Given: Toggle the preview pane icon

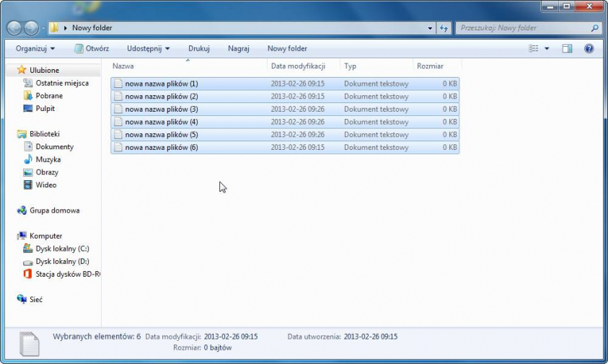Looking at the screenshot, I should 567,48.
